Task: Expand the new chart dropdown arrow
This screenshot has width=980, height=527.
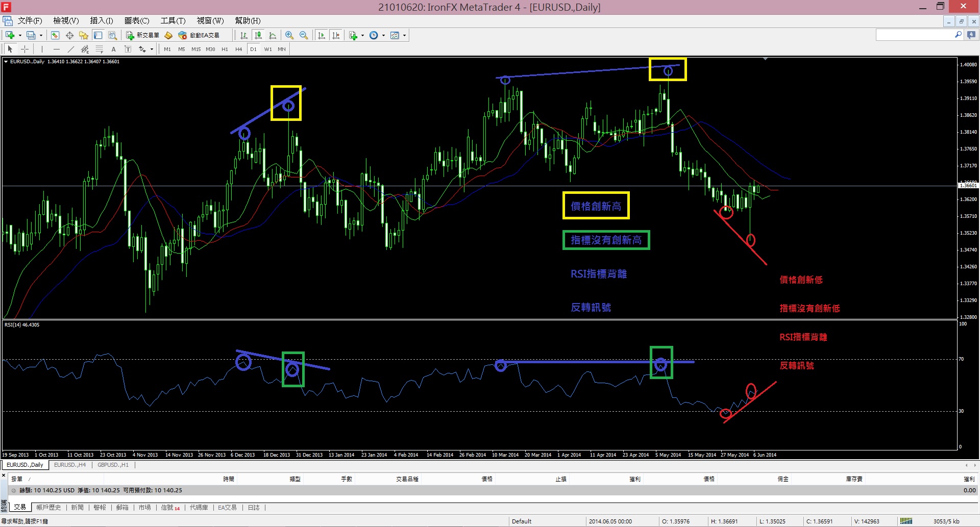Action: point(20,35)
